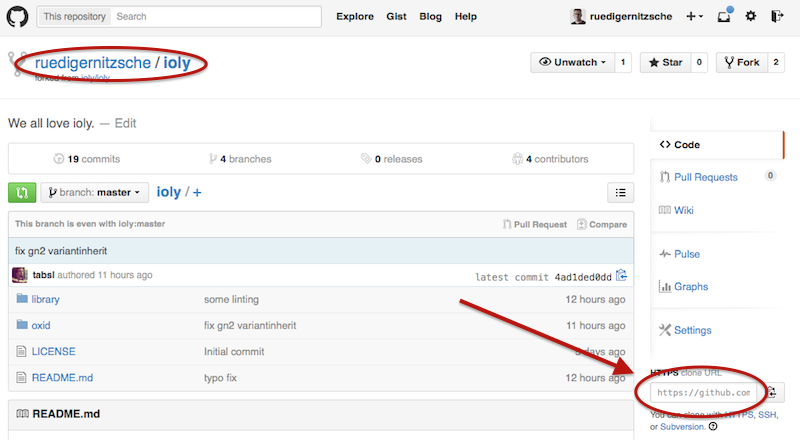The image size is (800, 440).
Task: Click the green compare and review button
Action: click(22, 192)
